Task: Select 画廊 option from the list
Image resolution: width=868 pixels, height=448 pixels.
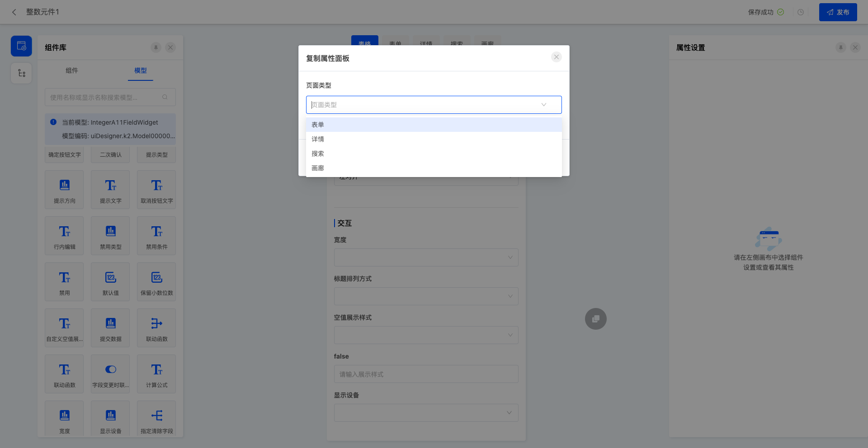Action: [x=318, y=168]
